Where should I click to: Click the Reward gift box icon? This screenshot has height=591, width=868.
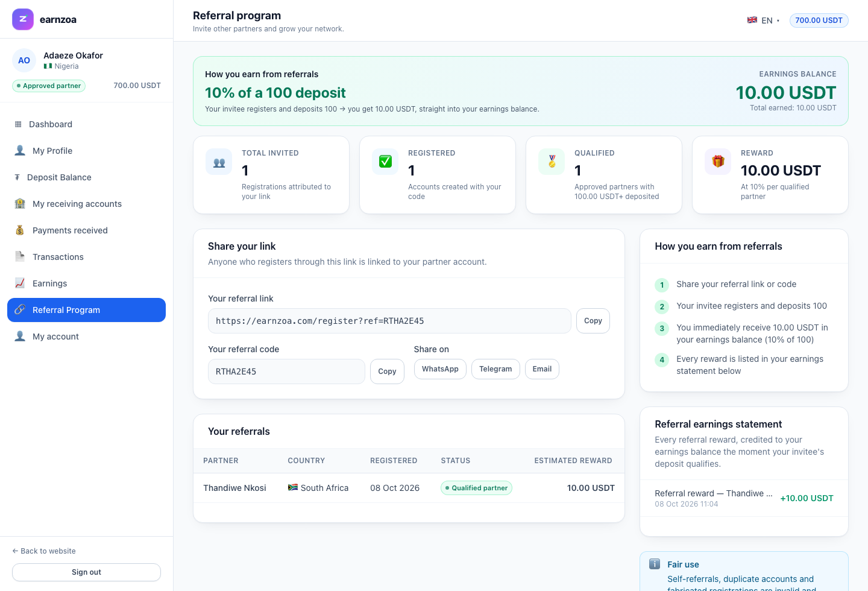coord(718,162)
